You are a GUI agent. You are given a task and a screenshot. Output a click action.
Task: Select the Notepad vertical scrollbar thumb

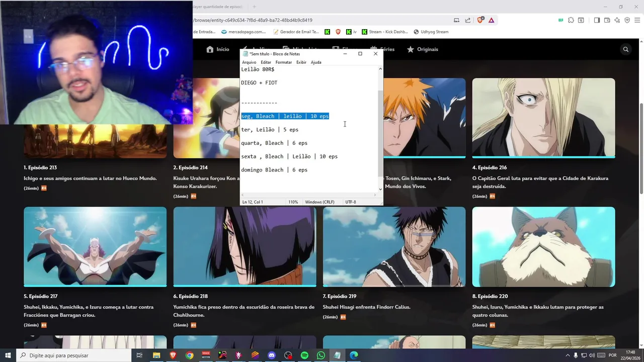click(x=380, y=133)
